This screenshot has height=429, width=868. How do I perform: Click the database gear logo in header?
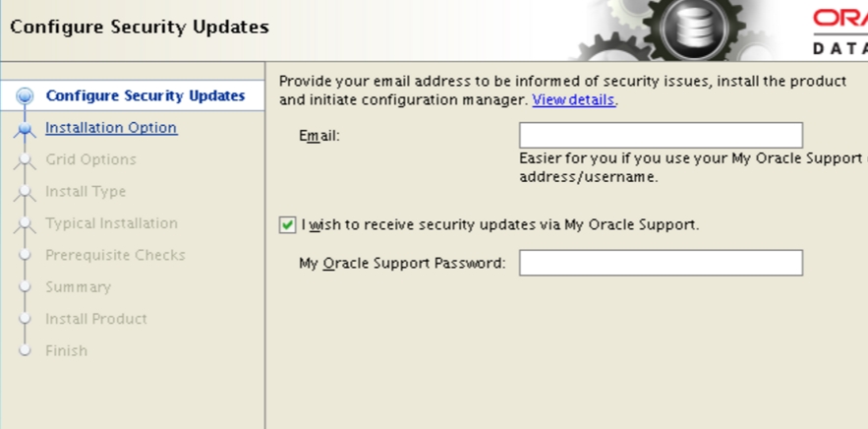694,28
